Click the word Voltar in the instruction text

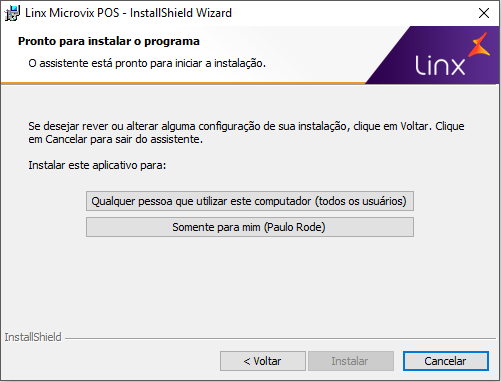coord(414,126)
